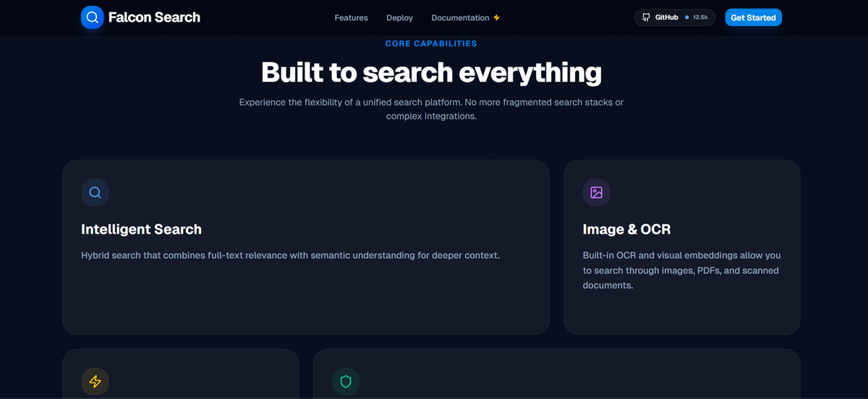Click the lightning bolt beside Documentation
The height and width of the screenshot is (399, 868).
[x=496, y=17]
